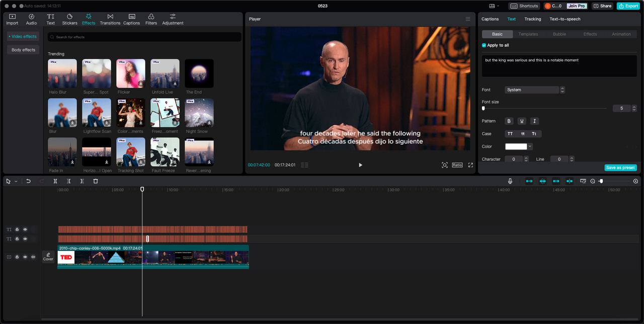Delete left of playhead in timeline toolbar
The image size is (644, 324).
click(69, 181)
